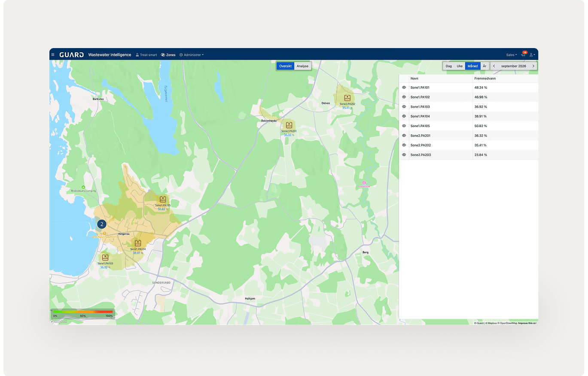Toggle visibility of Sone1.PA105 row
Viewport: 588px width, 376px height.
click(404, 126)
